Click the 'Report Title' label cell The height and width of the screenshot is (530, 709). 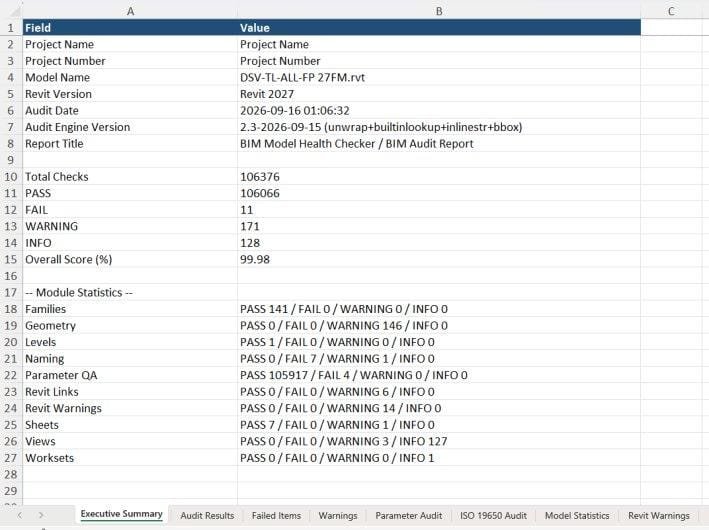click(130, 144)
